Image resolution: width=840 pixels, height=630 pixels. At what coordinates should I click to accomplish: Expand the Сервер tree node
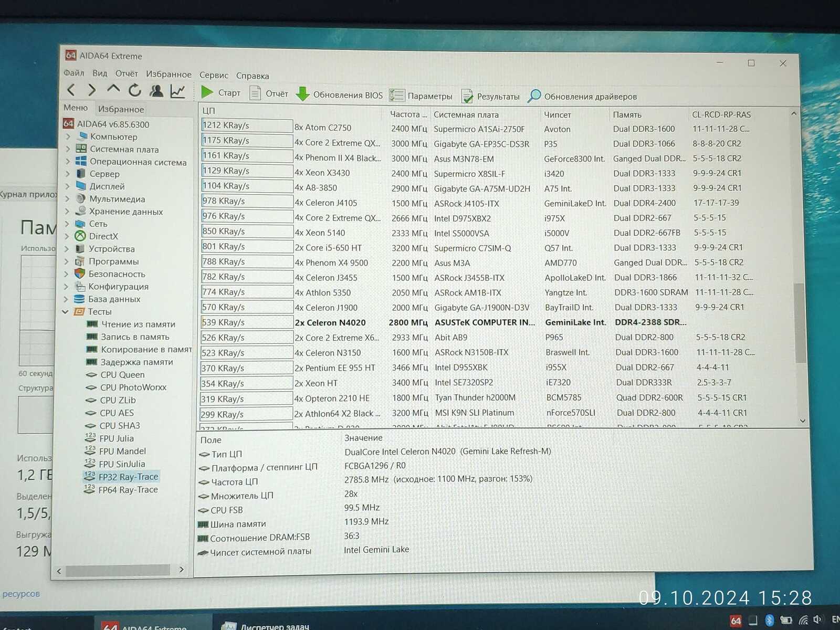click(x=68, y=174)
